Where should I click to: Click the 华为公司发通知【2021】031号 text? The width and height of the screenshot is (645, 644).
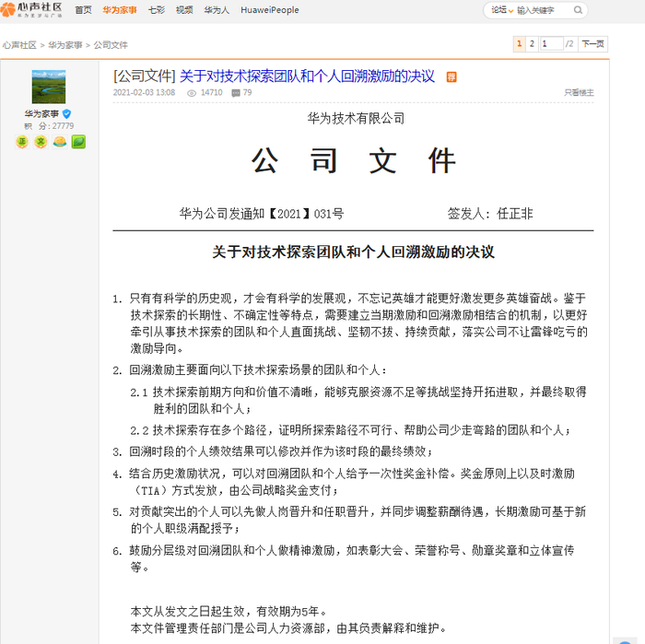click(x=262, y=214)
